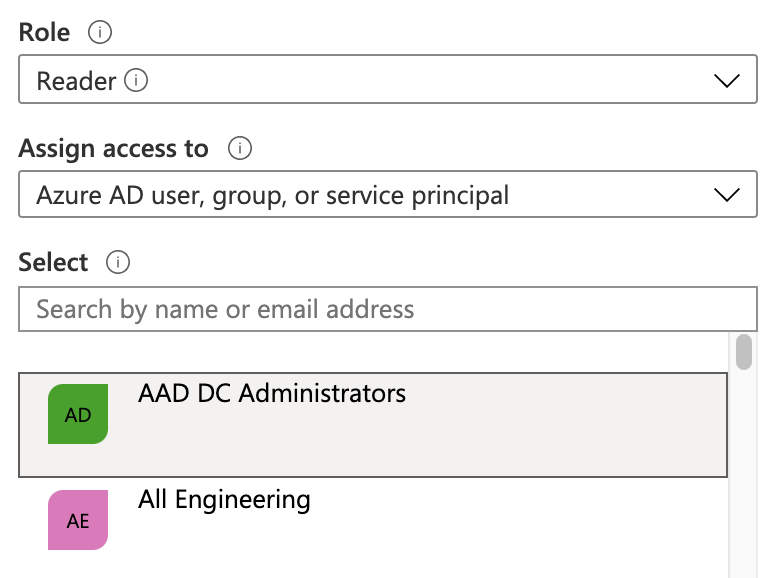The image size is (772, 578).
Task: Click the All Engineering name text
Action: tap(224, 499)
